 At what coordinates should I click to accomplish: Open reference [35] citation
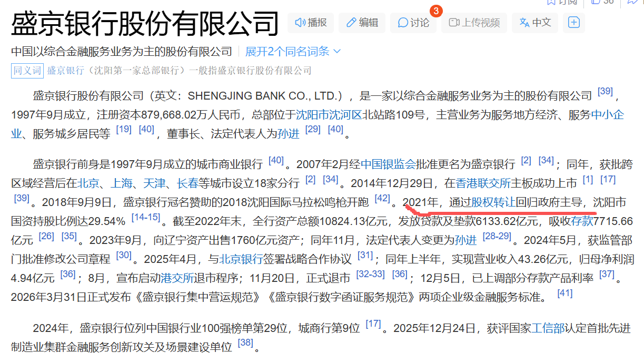(x=69, y=236)
